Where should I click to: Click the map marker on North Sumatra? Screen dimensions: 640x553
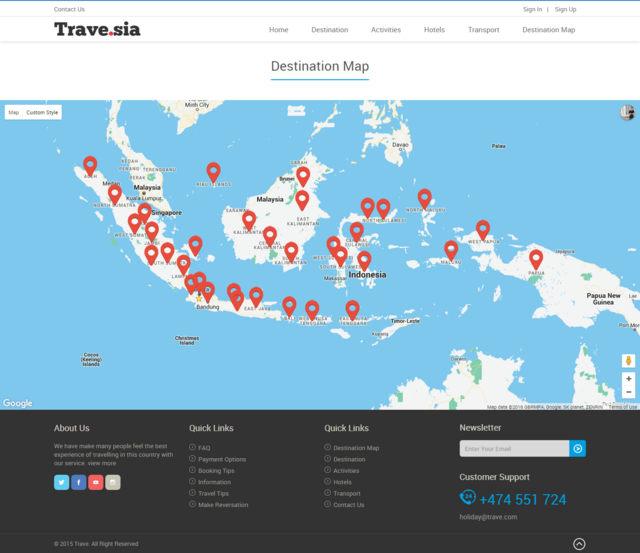[x=115, y=195]
